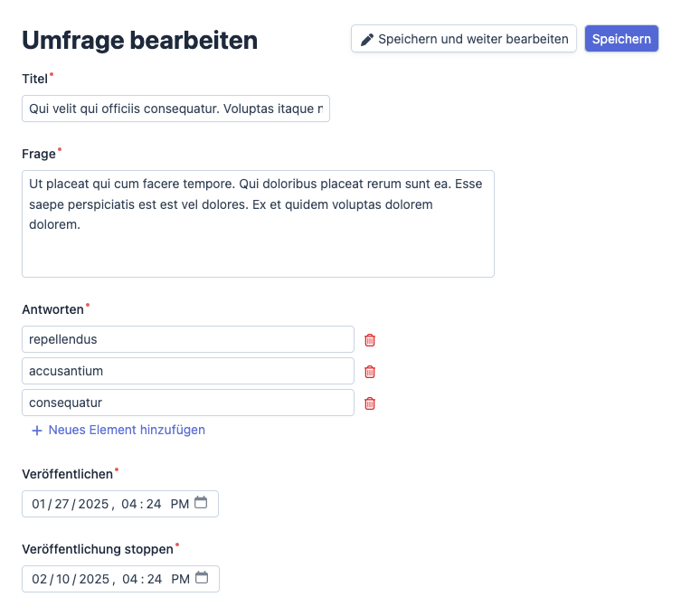
Task: Open calendar picker for Veröffentlichung stoppen
Action: click(x=201, y=578)
